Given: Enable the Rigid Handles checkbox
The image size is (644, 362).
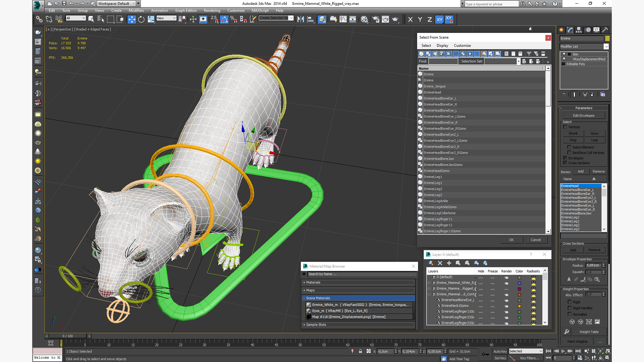Looking at the screenshot, I should coord(570,308).
